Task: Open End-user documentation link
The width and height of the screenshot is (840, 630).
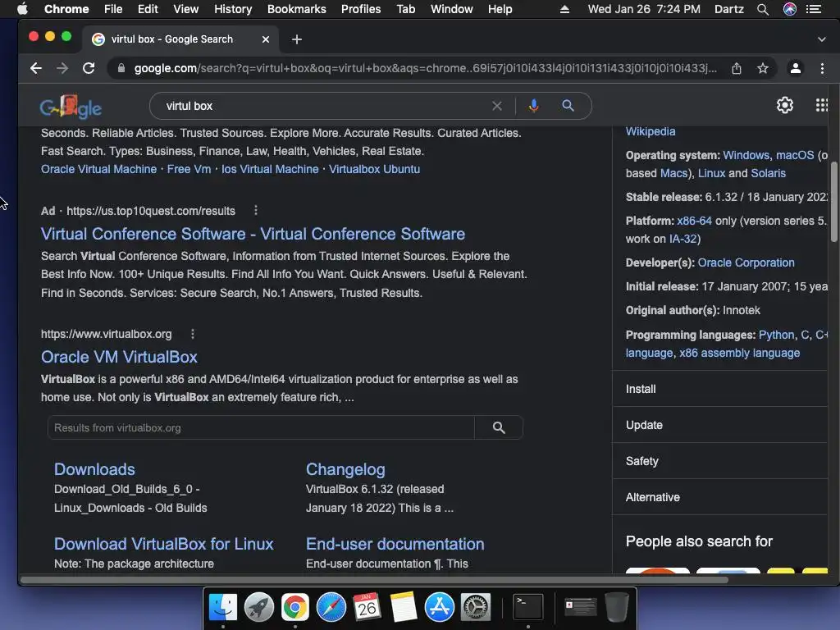Action: click(395, 544)
